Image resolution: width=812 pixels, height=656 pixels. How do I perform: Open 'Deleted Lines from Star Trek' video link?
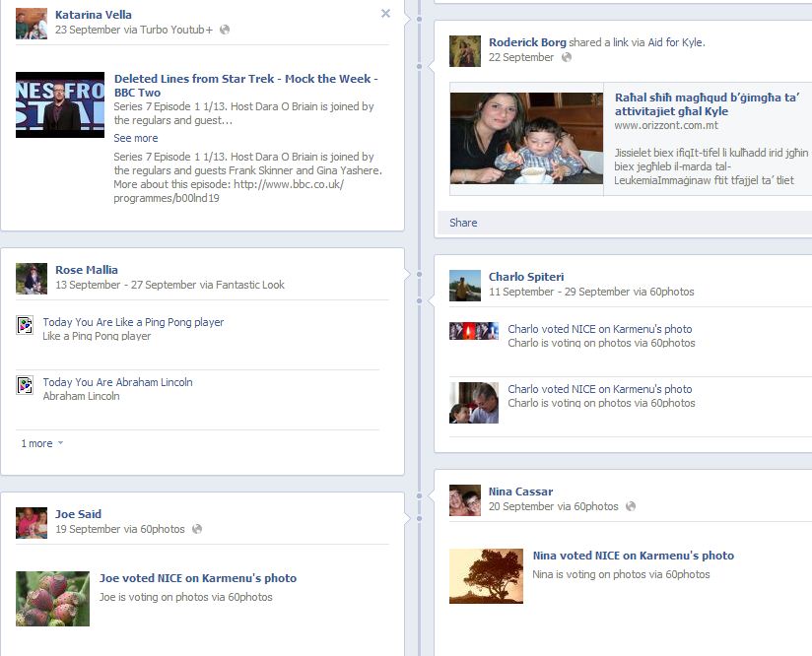point(245,79)
